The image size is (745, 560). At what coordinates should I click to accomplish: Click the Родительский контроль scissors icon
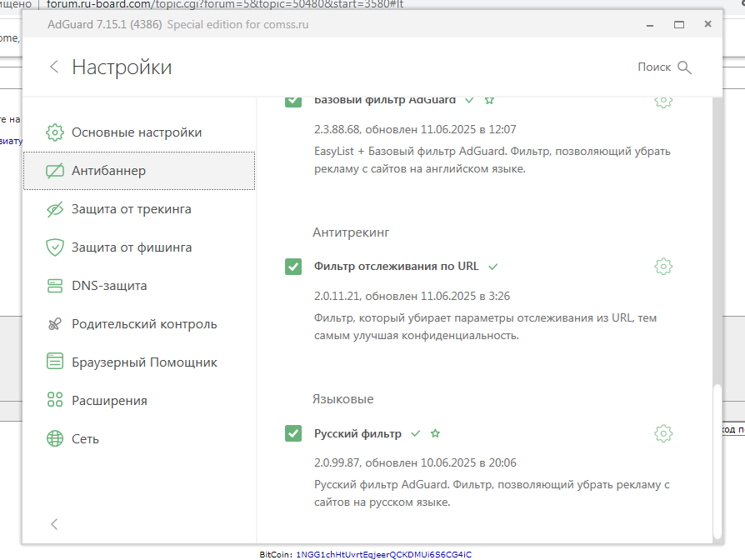[55, 324]
